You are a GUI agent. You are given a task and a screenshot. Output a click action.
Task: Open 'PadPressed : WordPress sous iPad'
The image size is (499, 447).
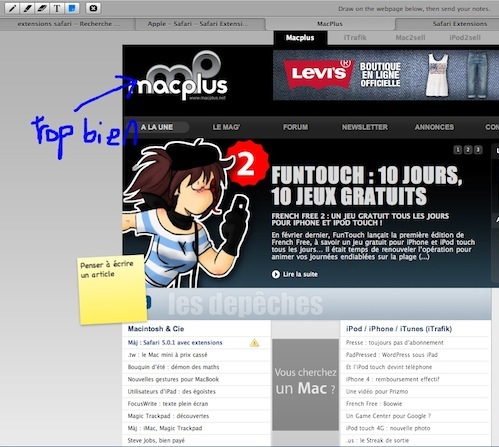(x=392, y=355)
